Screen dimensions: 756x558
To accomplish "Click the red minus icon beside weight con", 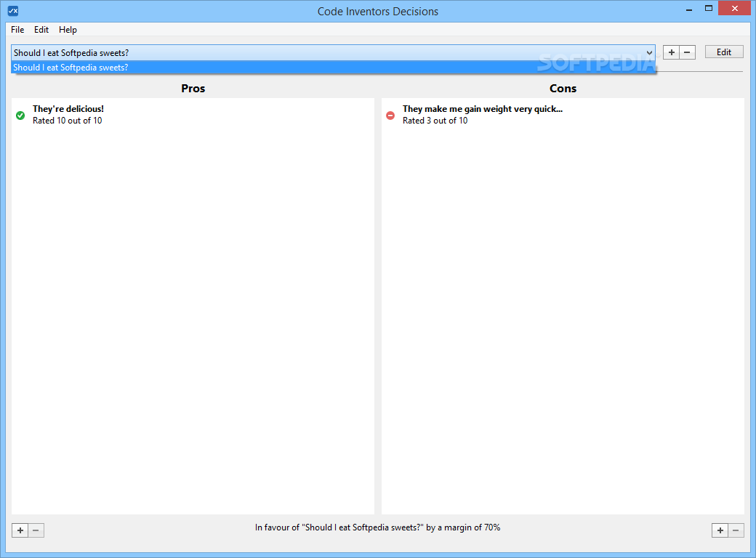I will (390, 116).
